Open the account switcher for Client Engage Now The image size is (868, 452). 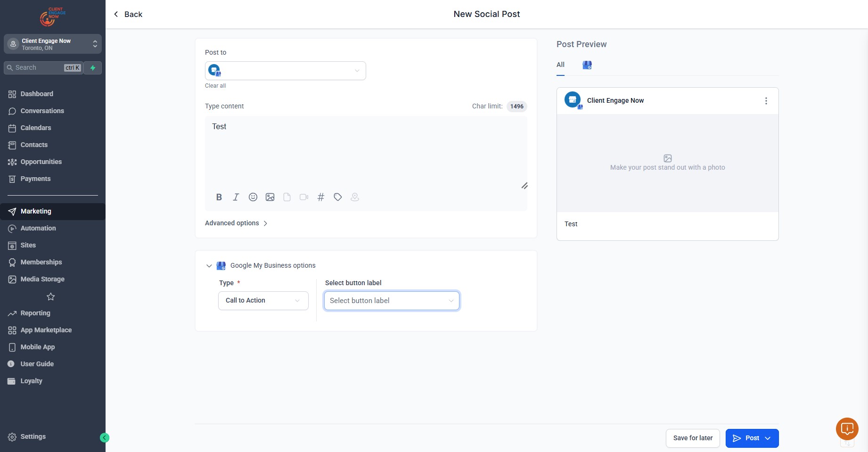(x=53, y=44)
